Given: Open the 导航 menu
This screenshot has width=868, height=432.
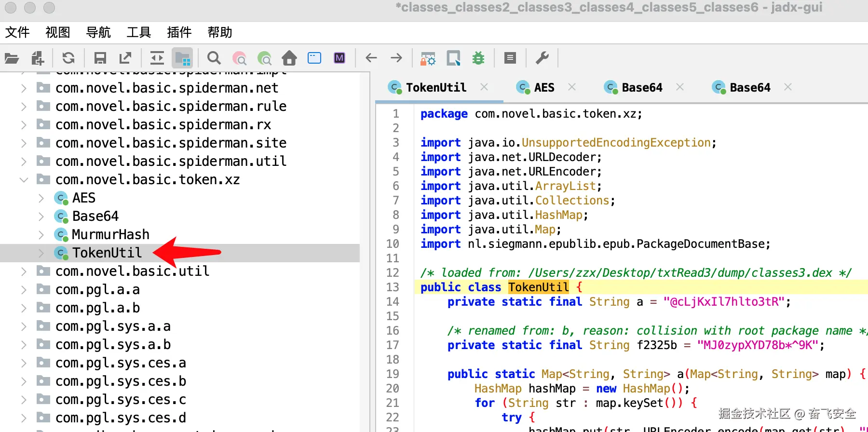Looking at the screenshot, I should [98, 32].
